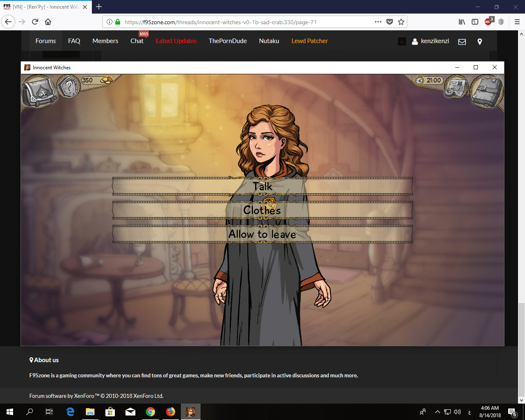This screenshot has height=420, width=525.
Task: Open the map icon in the game
Action: [457, 87]
